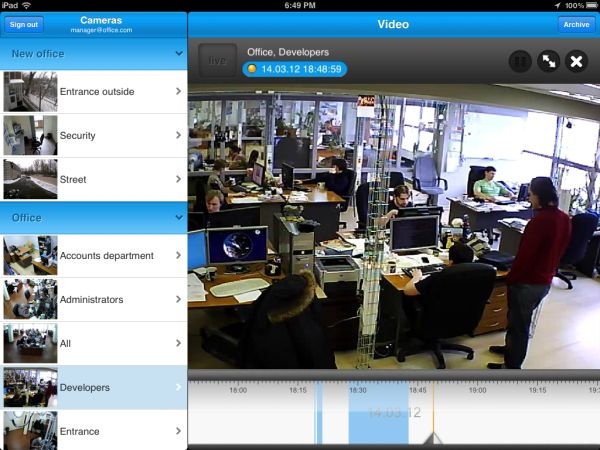
Task: Open the Entrance camera in Office group
Action: [x=93, y=431]
